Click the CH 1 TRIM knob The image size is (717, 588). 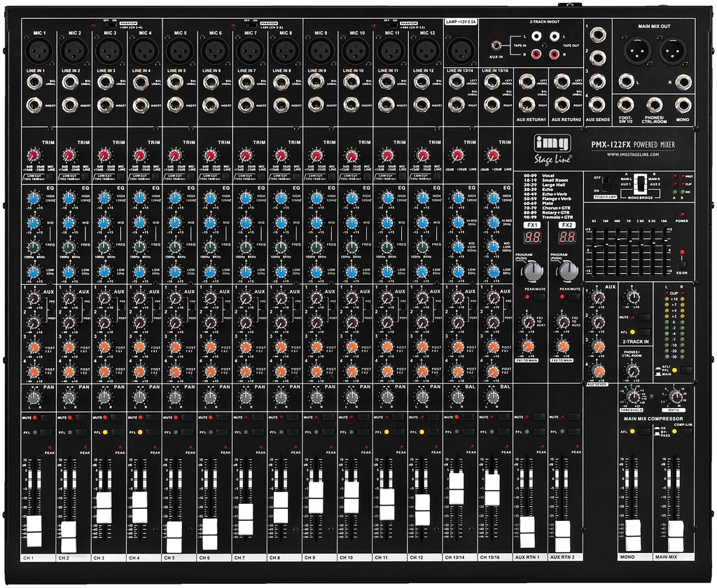coord(34,156)
